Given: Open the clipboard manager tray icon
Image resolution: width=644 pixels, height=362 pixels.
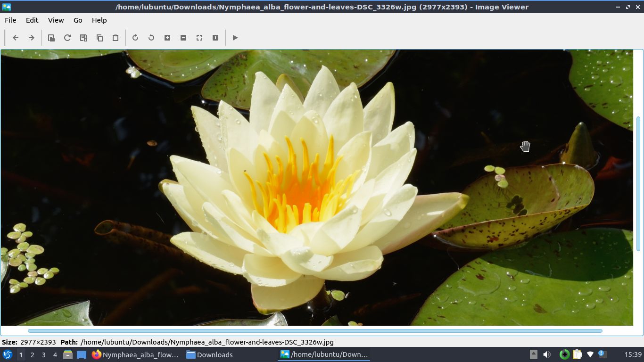Looking at the screenshot, I should click(x=577, y=354).
